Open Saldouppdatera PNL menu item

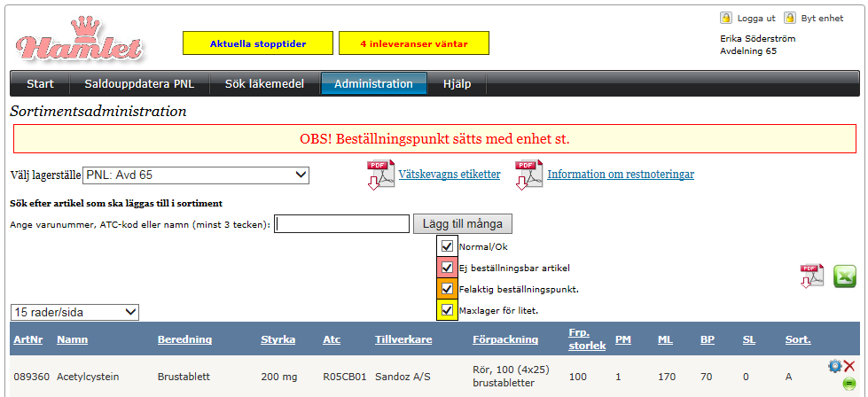pos(139,84)
